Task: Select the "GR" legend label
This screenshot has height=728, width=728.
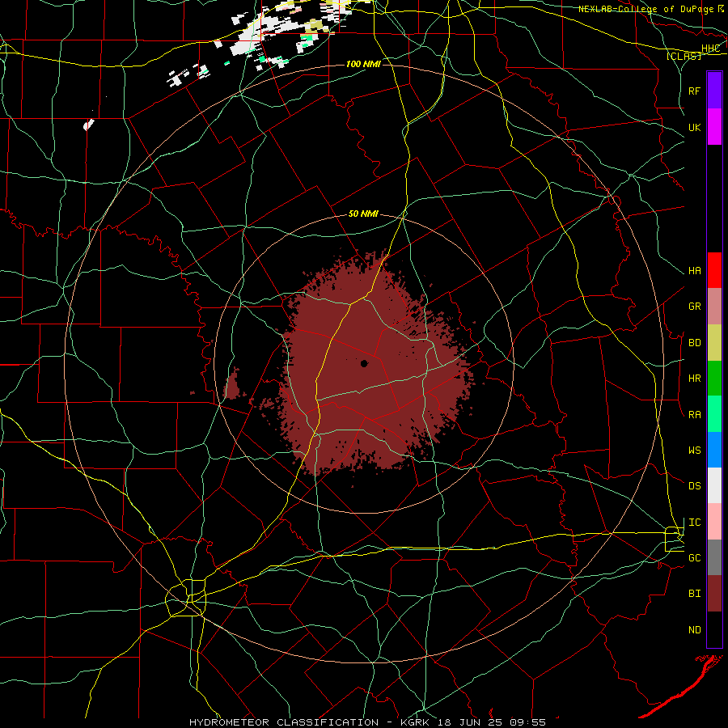Action: 694,307
